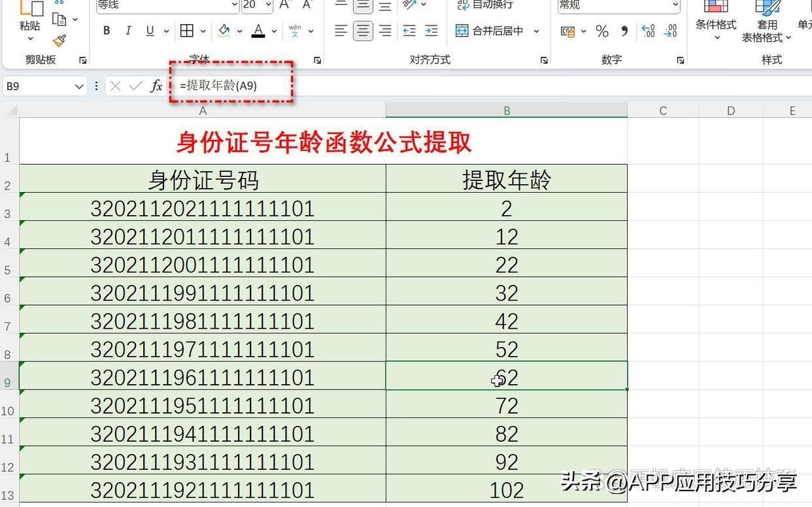This screenshot has width=812, height=507.
Task: Open the Name Box dropdown for B9
Action: coord(79,86)
